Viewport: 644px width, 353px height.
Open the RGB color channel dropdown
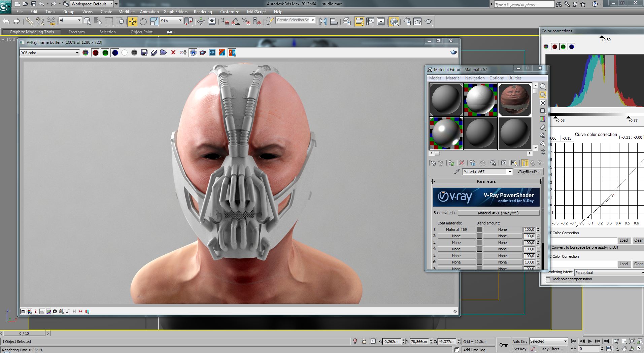click(x=49, y=53)
